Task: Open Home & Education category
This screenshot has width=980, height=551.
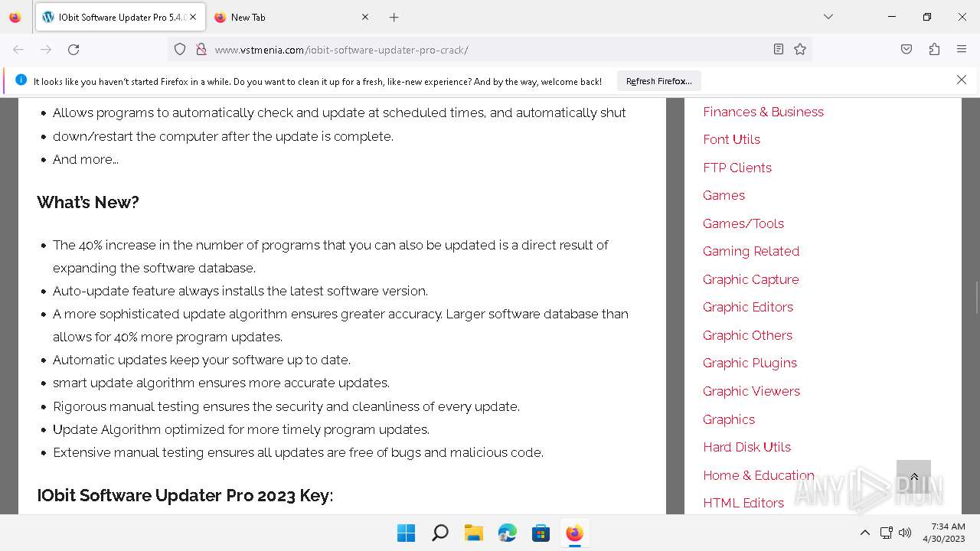Action: click(759, 475)
